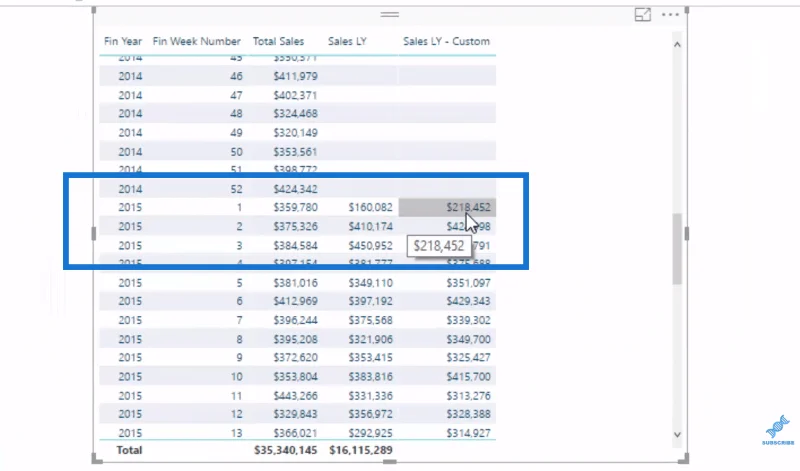The image size is (800, 471).
Task: Select Total Sales cell $329,843
Action: 295,414
